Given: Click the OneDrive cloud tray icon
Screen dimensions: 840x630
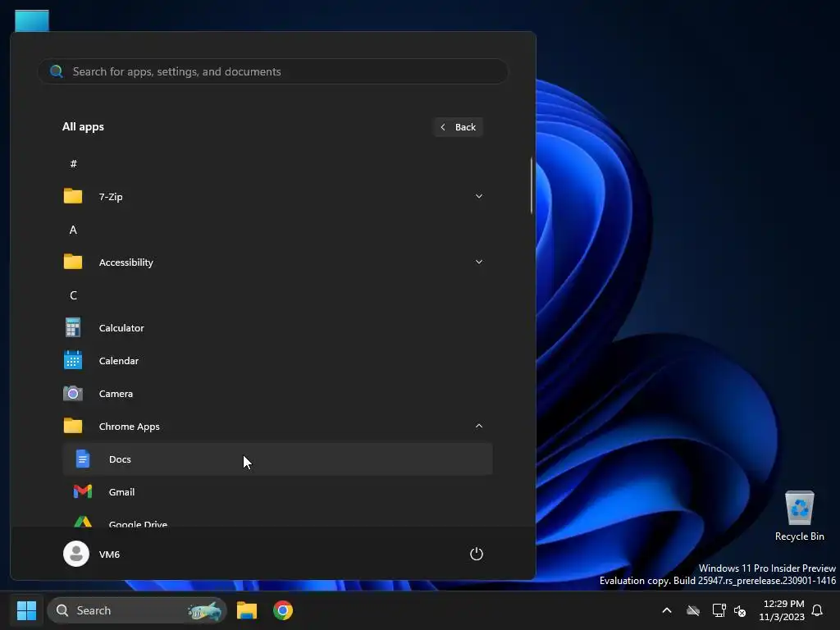Looking at the screenshot, I should (x=693, y=610).
